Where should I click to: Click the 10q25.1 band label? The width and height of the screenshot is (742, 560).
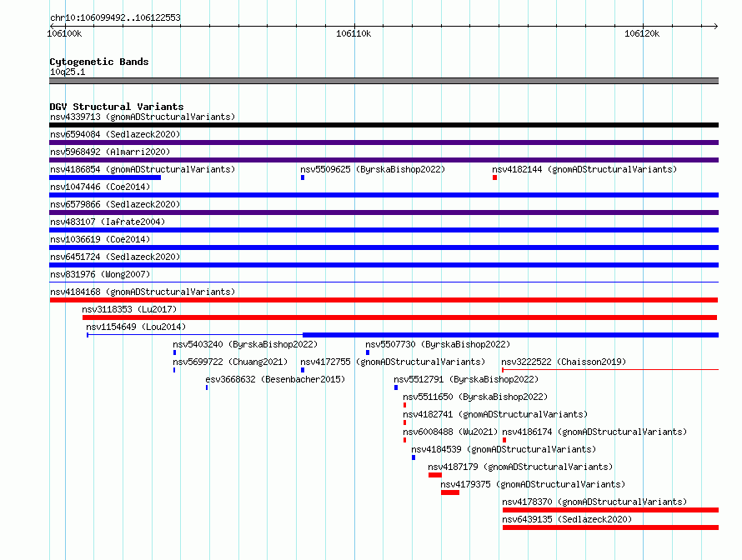click(68, 72)
